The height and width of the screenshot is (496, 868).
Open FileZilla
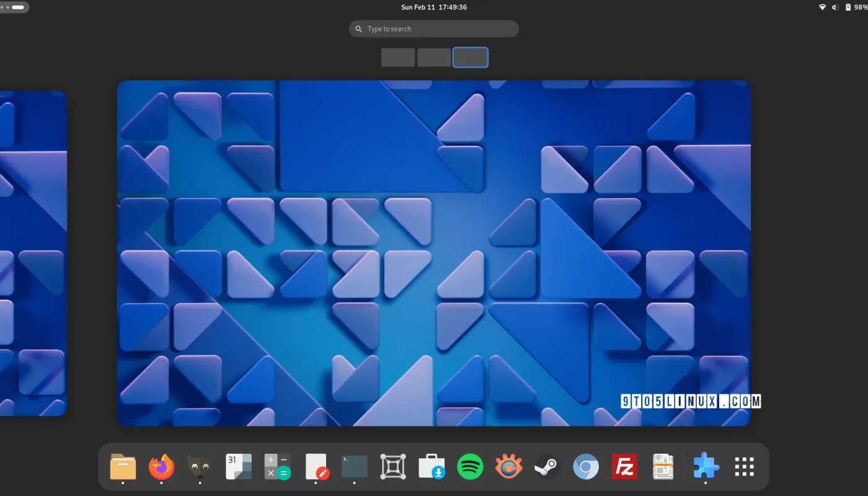tap(624, 466)
